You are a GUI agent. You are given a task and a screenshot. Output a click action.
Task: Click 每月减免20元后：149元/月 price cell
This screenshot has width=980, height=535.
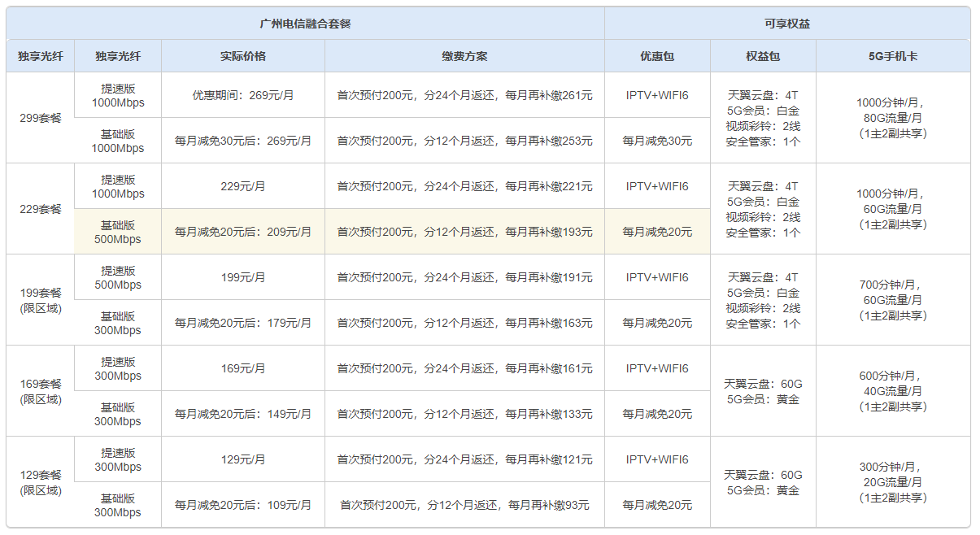tap(243, 414)
